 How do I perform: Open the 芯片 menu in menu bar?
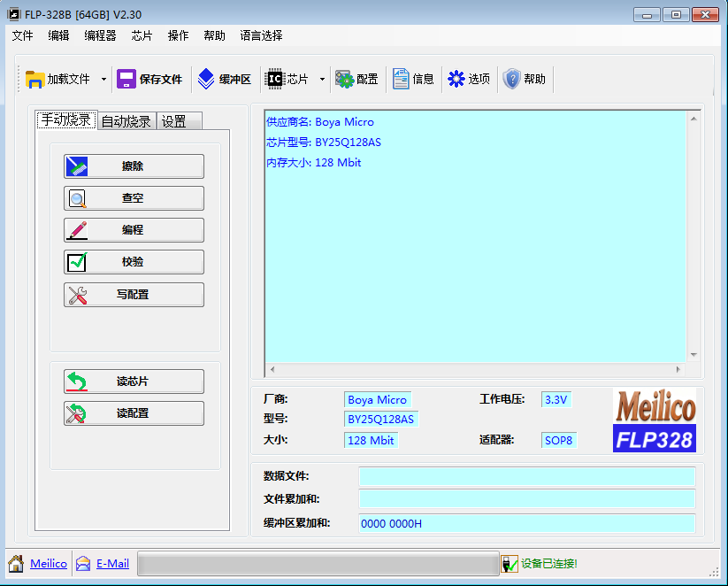tap(142, 35)
